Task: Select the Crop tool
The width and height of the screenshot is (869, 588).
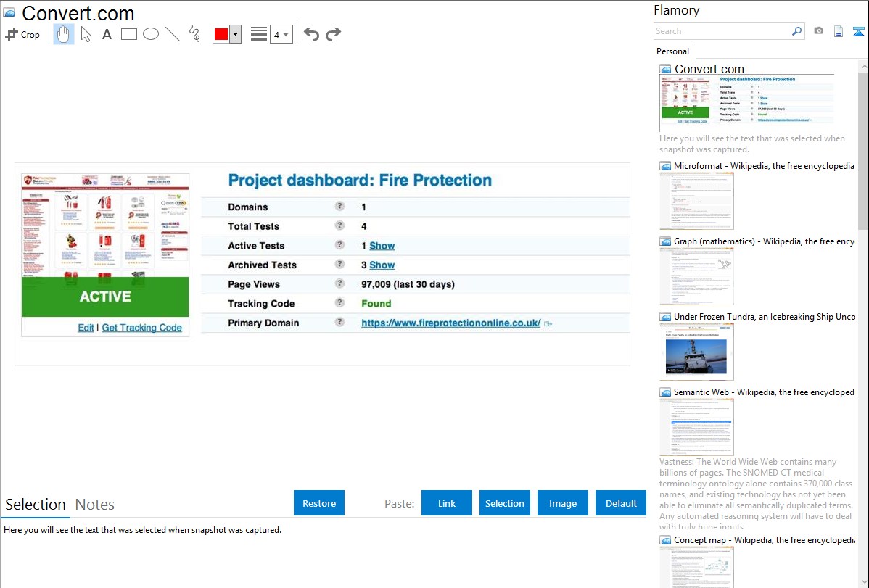Action: [22, 34]
